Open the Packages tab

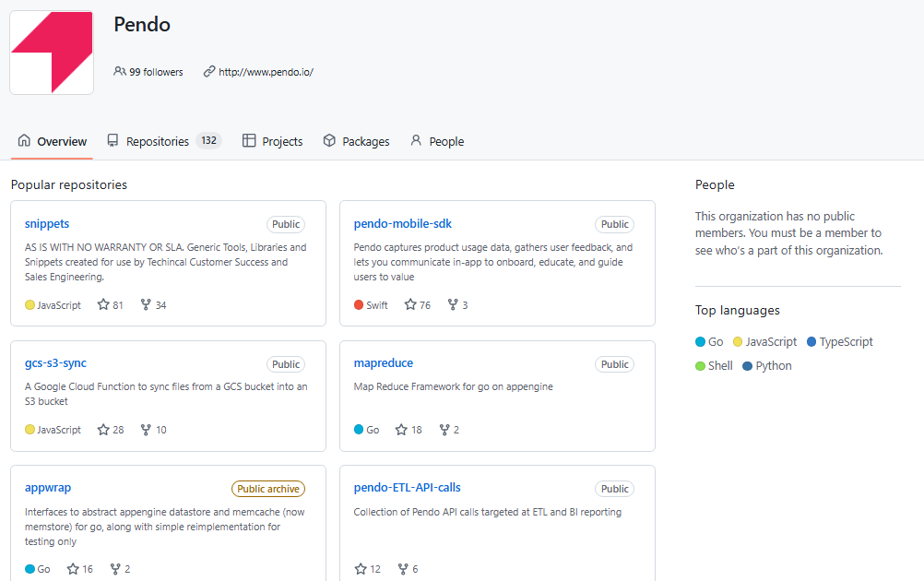coord(357,141)
